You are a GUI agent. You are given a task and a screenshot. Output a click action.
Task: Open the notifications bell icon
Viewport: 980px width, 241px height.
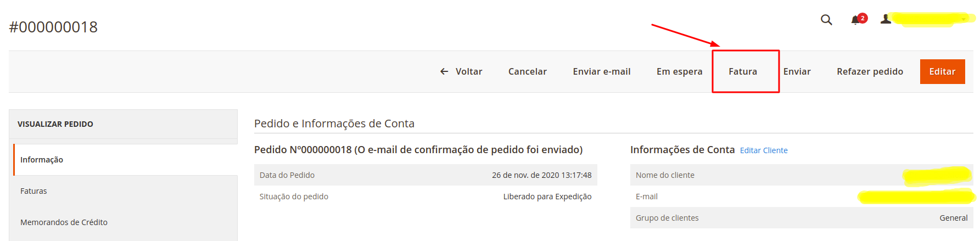855,20
